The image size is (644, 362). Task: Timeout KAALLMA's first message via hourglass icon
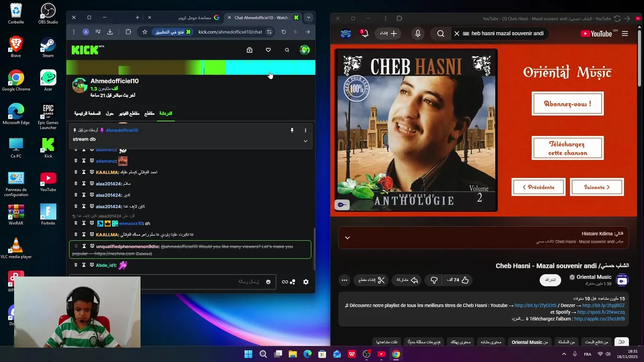click(84, 172)
